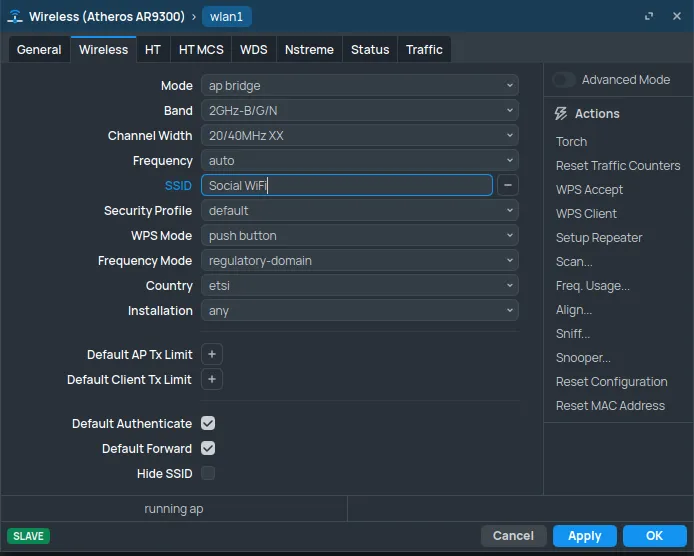
Task: Open the Country dropdown set to etsi
Action: point(360,286)
